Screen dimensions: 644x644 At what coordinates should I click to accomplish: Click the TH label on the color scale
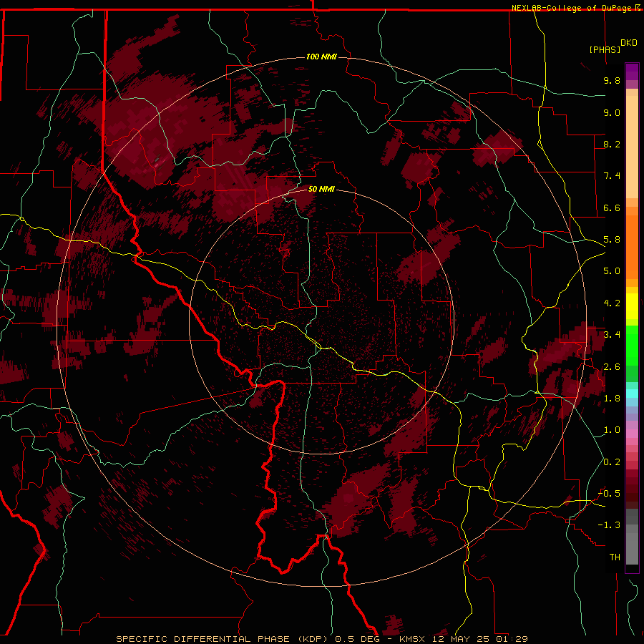tap(615, 557)
